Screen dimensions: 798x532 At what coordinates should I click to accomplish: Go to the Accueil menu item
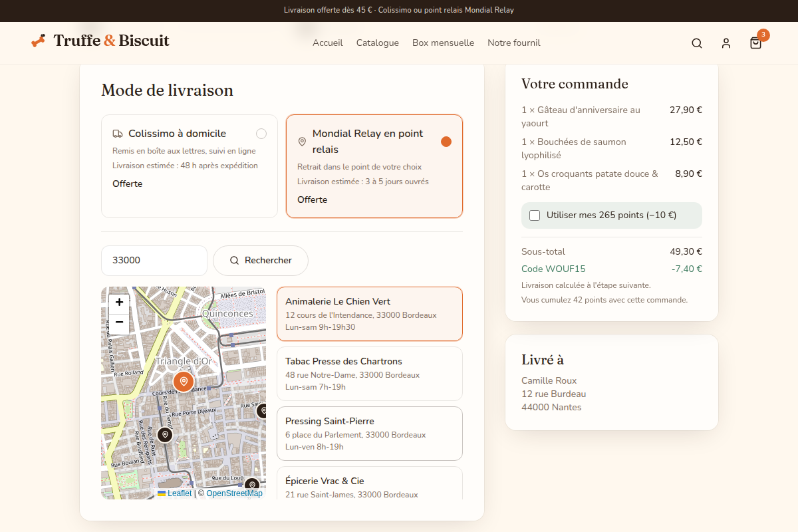[328, 43]
